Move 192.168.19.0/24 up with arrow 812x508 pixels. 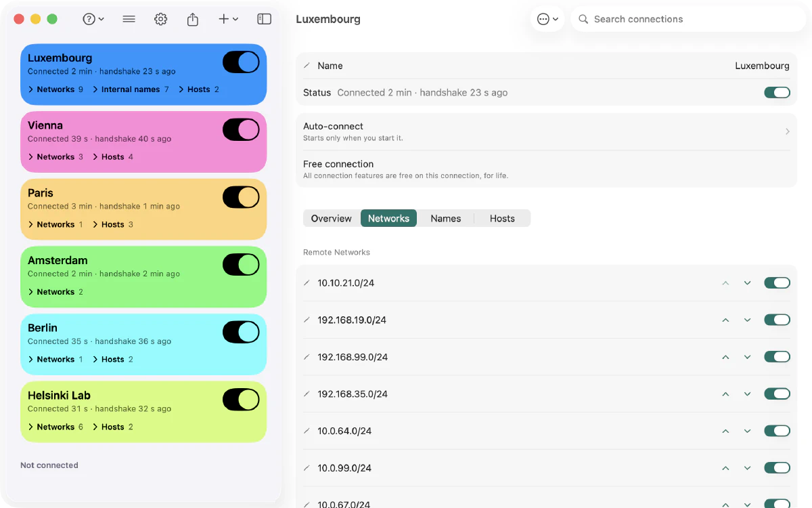coord(725,320)
